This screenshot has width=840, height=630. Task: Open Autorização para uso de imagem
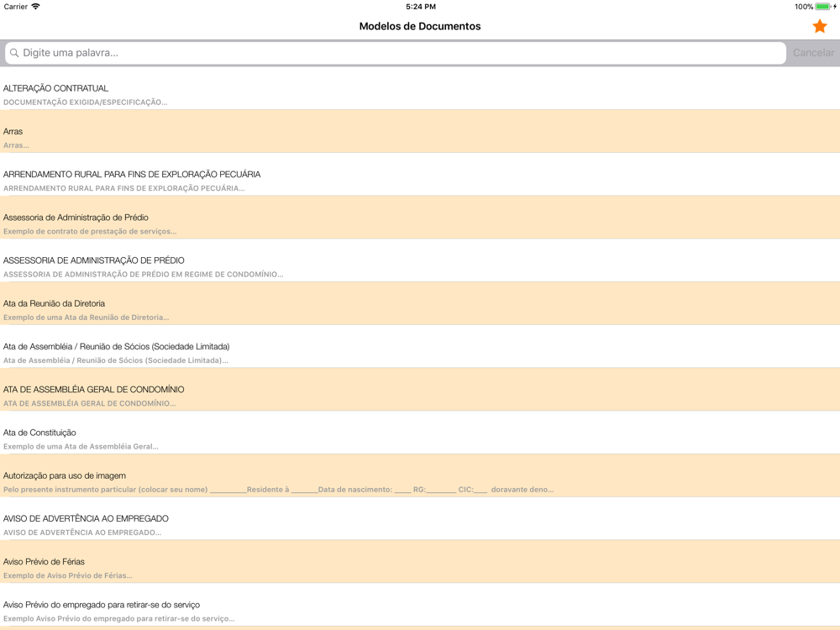tap(420, 475)
